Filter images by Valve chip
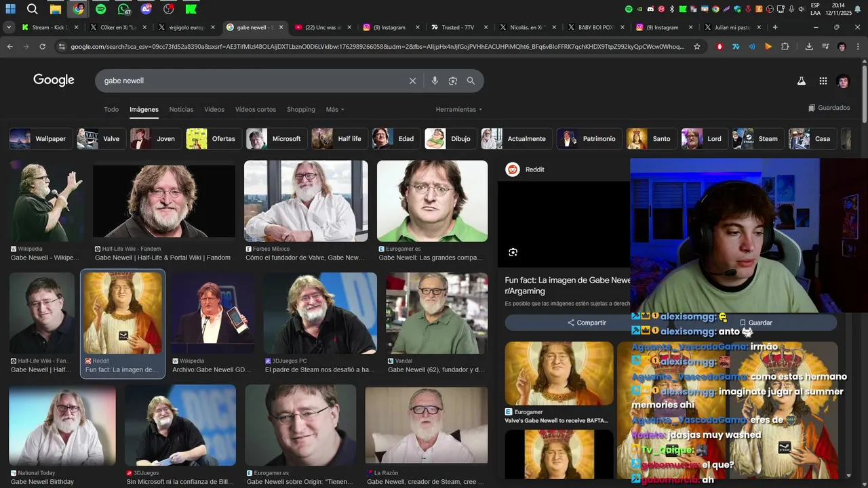Screen dimensions: 868x488 point(100,139)
